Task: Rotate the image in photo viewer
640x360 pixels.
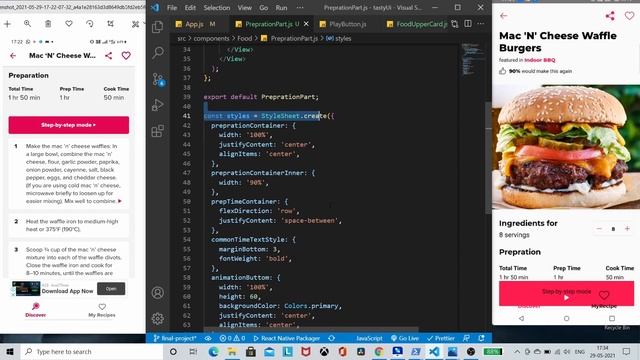Action: click(x=90, y=24)
